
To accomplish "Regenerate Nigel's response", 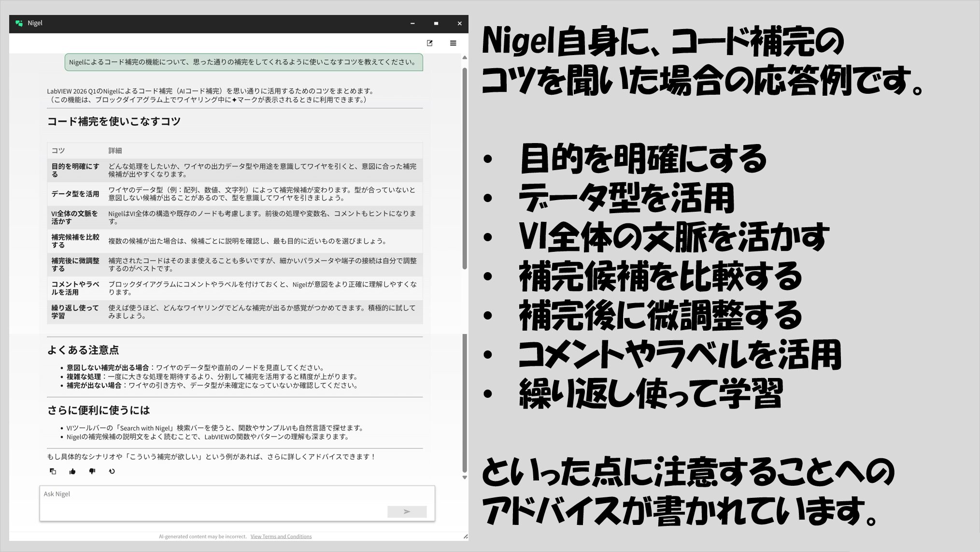I will [x=112, y=471].
